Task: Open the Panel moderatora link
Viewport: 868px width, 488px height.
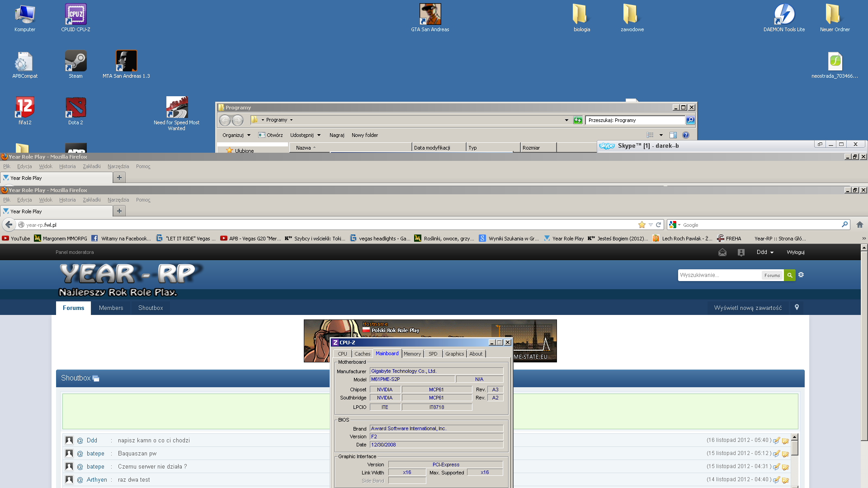Action: pos(75,252)
